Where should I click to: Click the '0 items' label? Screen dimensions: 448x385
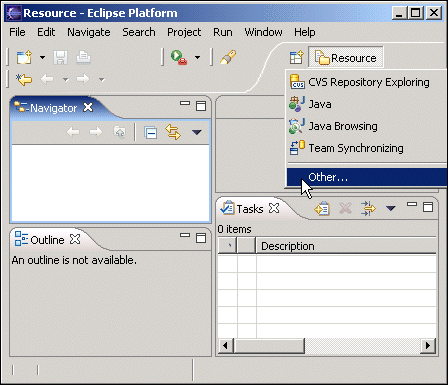234,229
